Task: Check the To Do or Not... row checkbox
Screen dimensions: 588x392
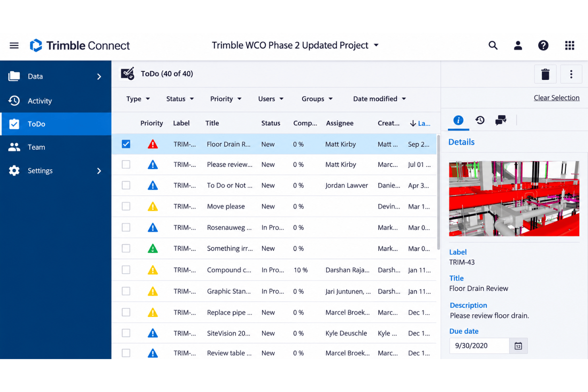Action: click(x=126, y=185)
